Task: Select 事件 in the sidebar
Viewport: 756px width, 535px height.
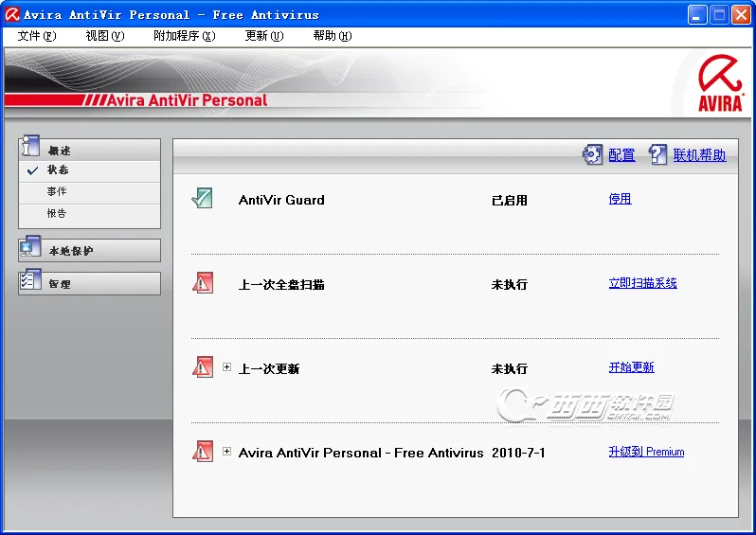Action: coord(57,192)
